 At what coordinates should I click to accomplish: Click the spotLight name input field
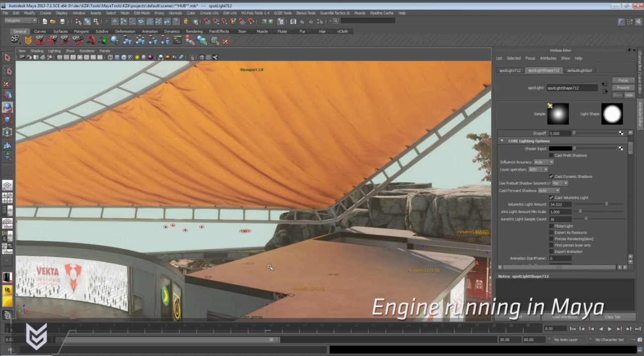coord(572,88)
